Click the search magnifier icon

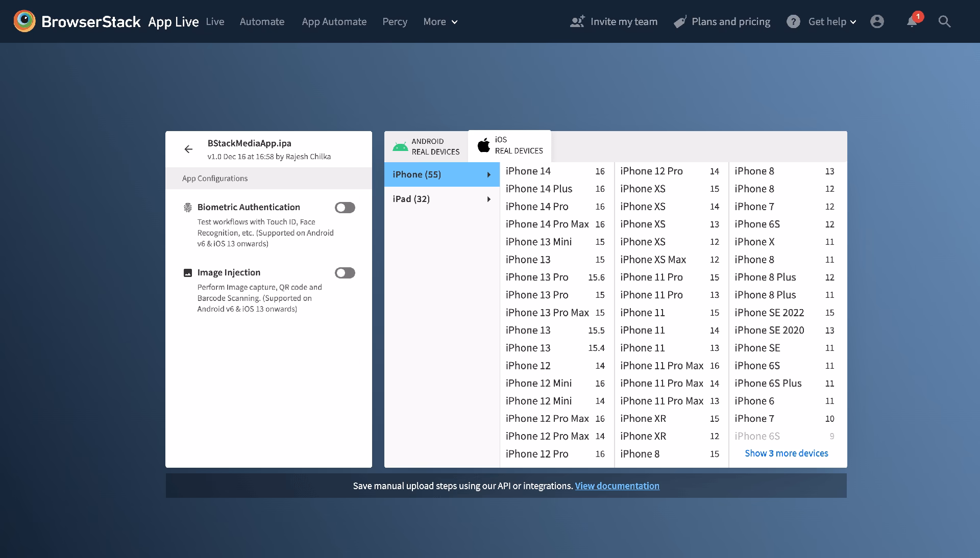[x=944, y=21]
